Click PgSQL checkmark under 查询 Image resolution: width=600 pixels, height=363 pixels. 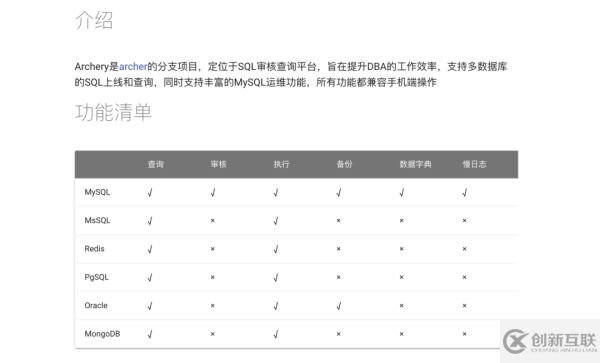point(150,277)
